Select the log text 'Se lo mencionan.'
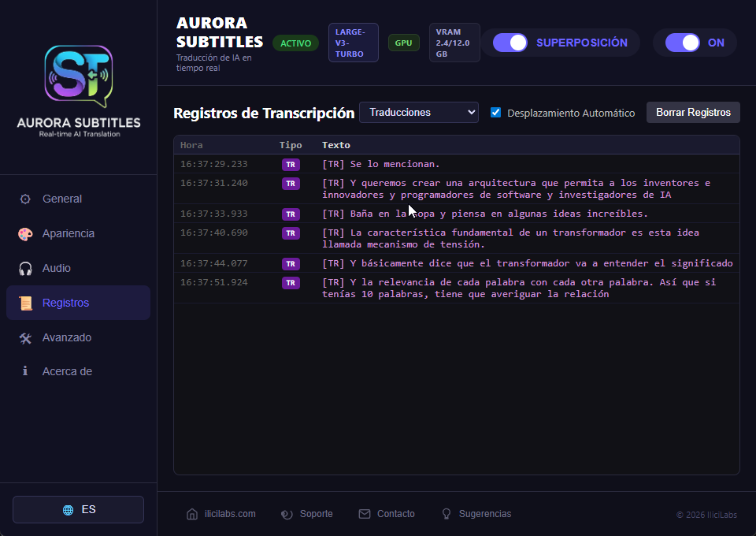The image size is (756, 536). tap(395, 164)
